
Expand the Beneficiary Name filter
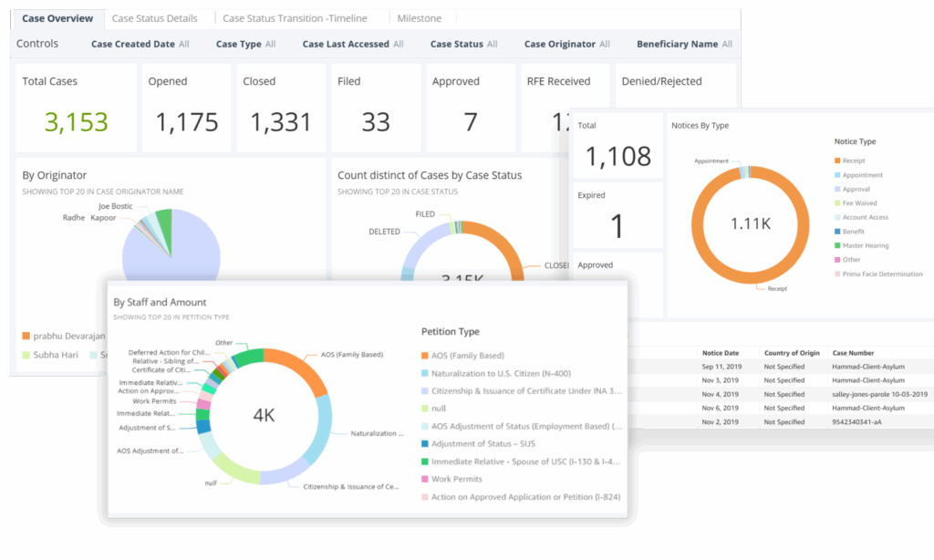click(x=684, y=44)
